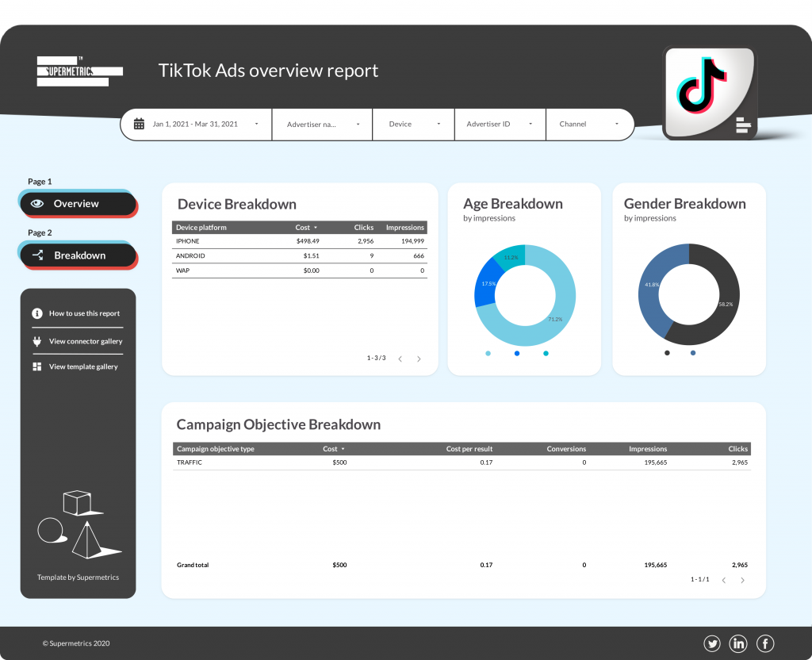Click the TikTok Ads overview report title
812x660 pixels.
(268, 71)
